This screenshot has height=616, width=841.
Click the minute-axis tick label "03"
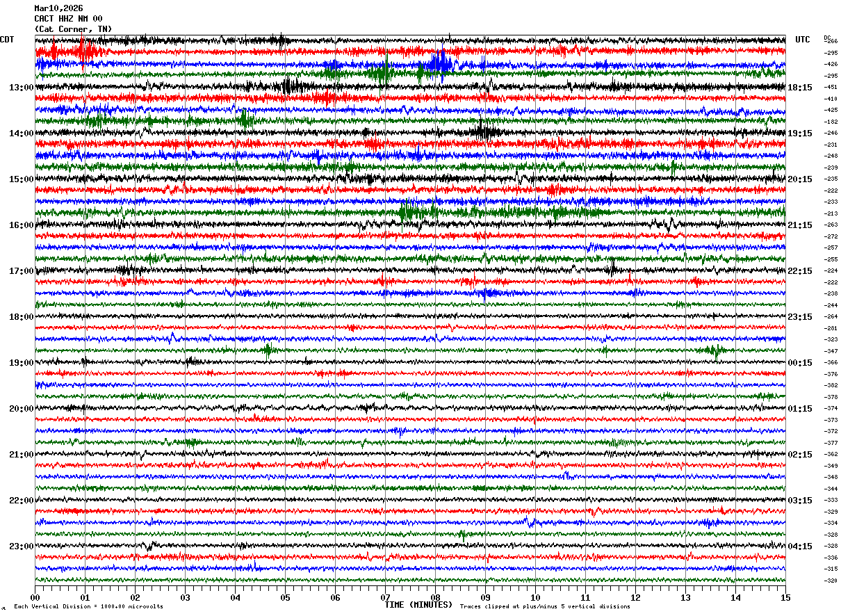185,597
